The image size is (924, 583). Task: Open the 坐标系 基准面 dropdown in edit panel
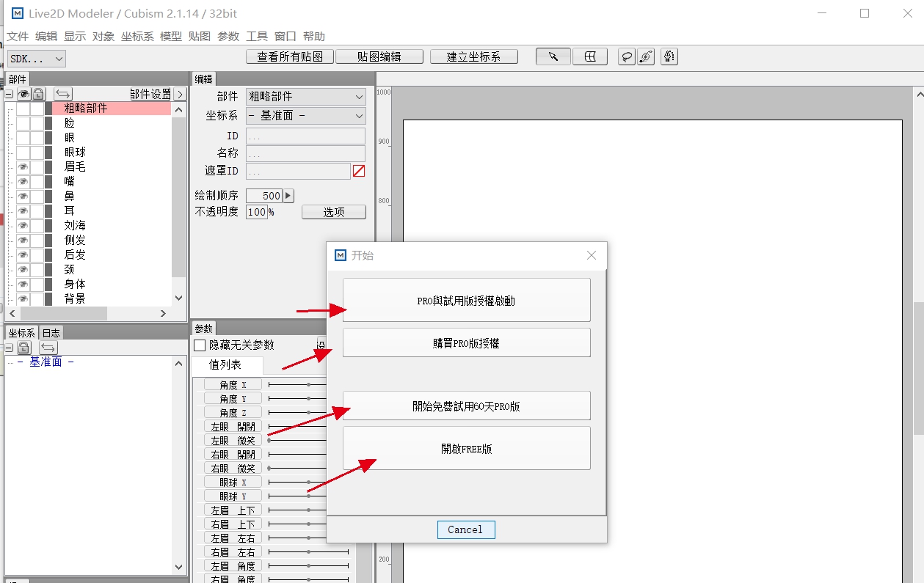point(305,116)
